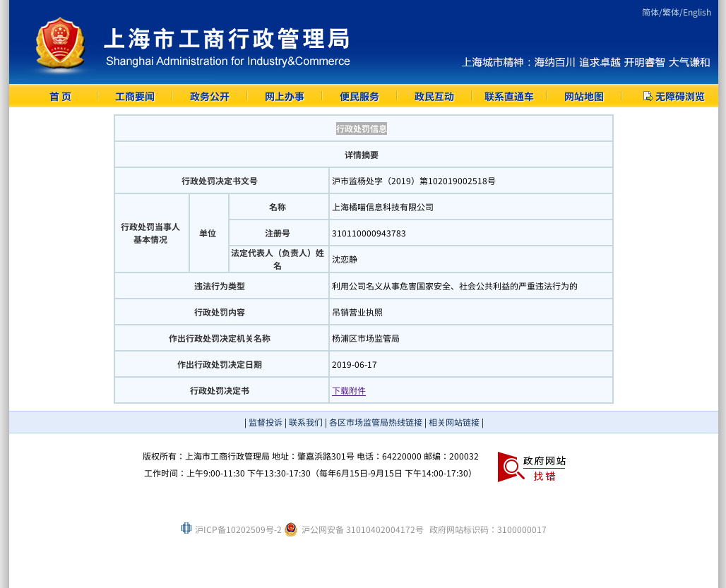Click the ICP filing icon in footer
726x588 pixels.
(186, 528)
